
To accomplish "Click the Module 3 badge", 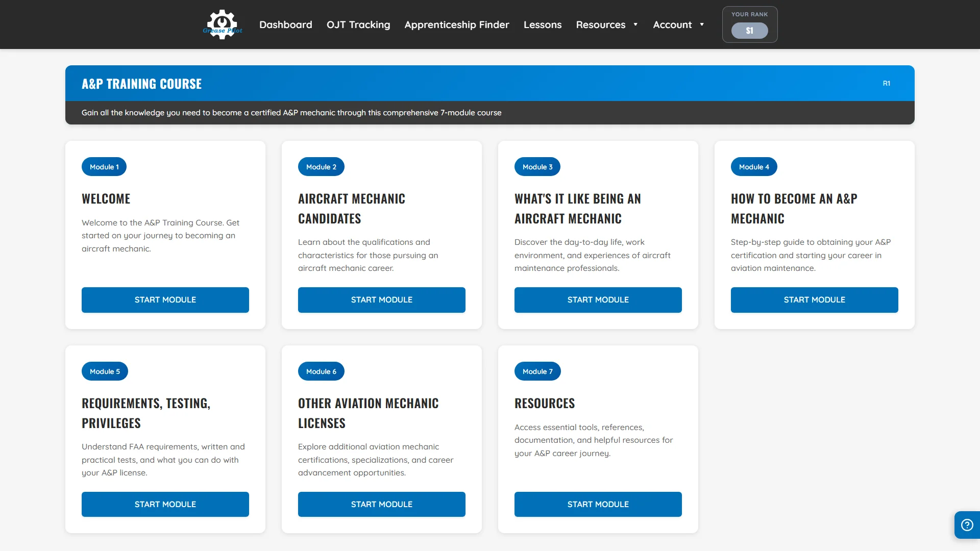I will 537,167.
